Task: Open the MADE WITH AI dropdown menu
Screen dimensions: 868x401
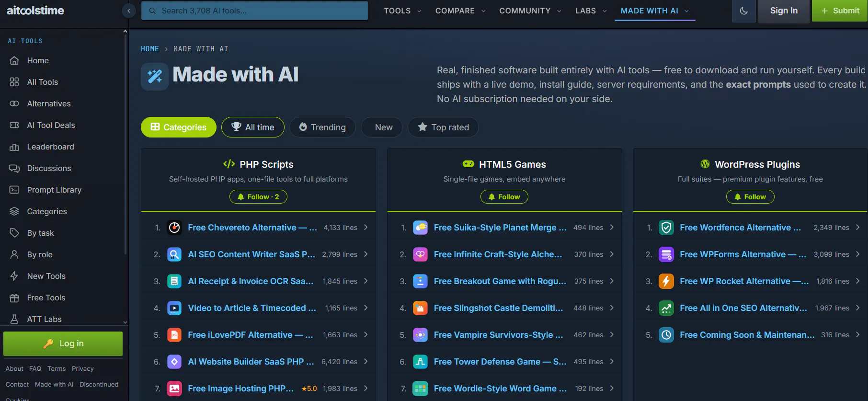Action: pos(654,11)
